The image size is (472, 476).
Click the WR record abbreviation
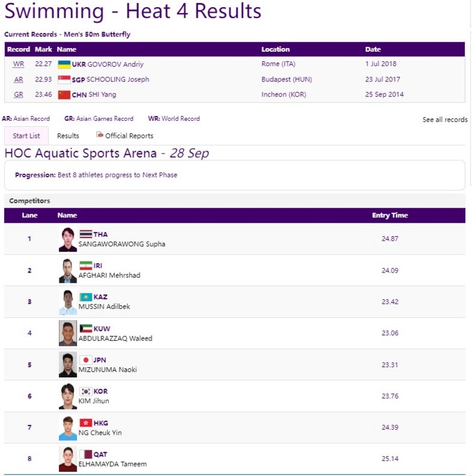[18, 64]
